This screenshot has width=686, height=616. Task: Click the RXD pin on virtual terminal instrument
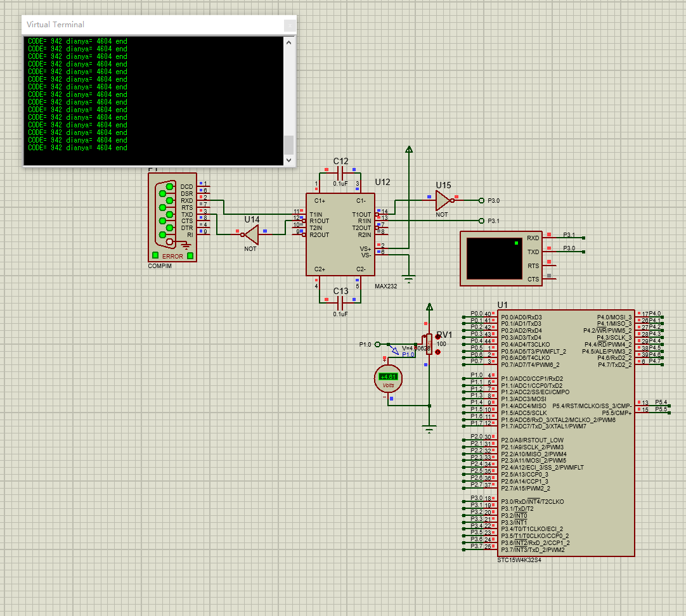point(533,238)
